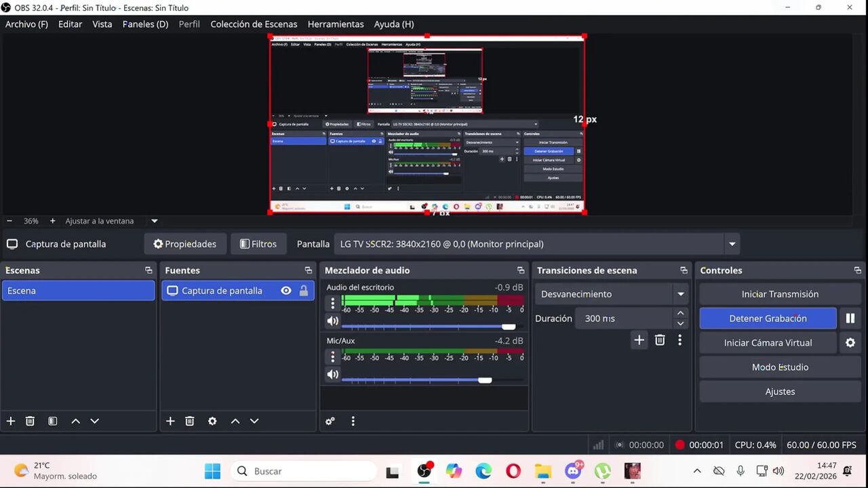Image resolution: width=868 pixels, height=488 pixels.
Task: Open Vista menu
Action: [102, 24]
